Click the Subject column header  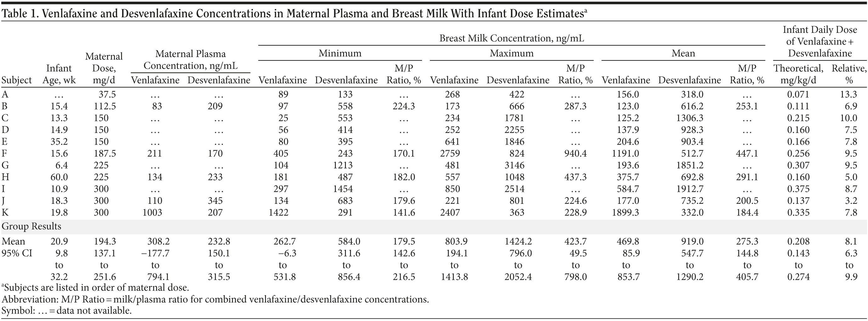coord(16,80)
